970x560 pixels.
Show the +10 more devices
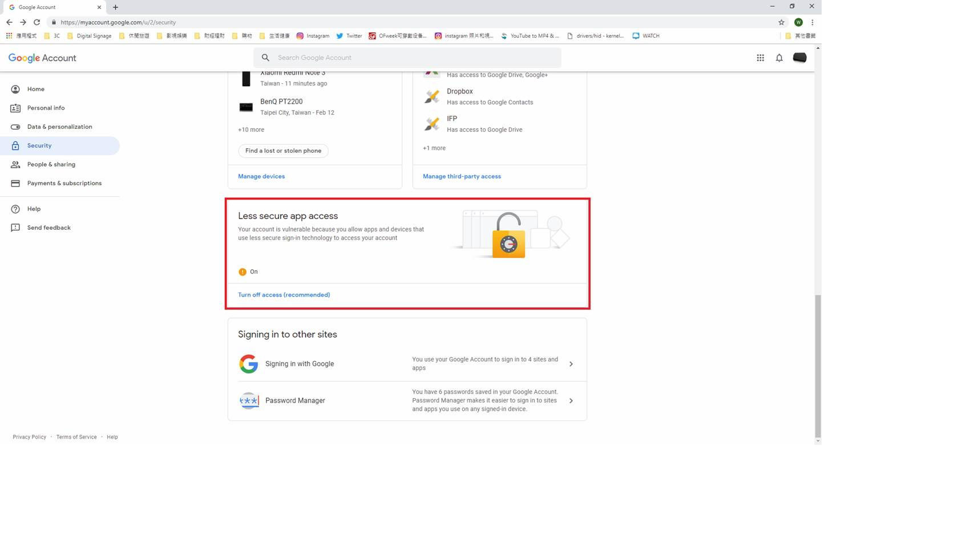(251, 129)
